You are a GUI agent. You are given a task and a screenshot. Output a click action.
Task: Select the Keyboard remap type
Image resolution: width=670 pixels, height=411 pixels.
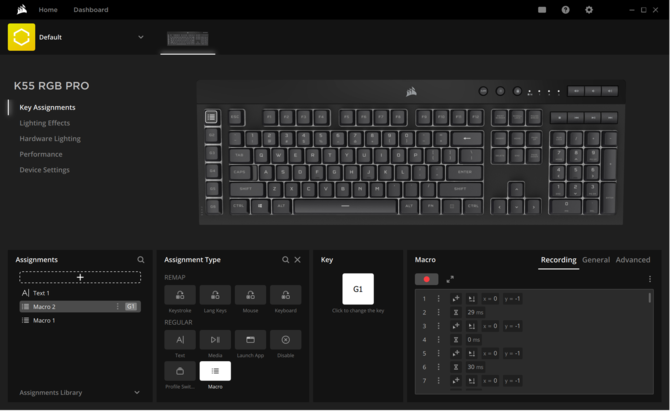(x=285, y=295)
